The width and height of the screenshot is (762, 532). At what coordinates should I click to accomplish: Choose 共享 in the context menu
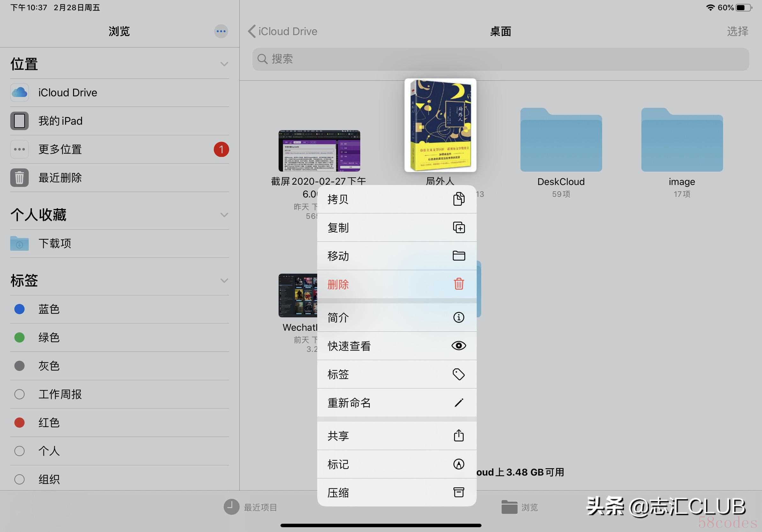pos(397,436)
